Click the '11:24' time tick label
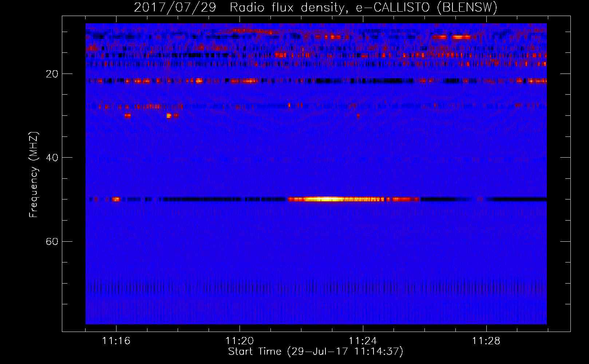 [363, 341]
